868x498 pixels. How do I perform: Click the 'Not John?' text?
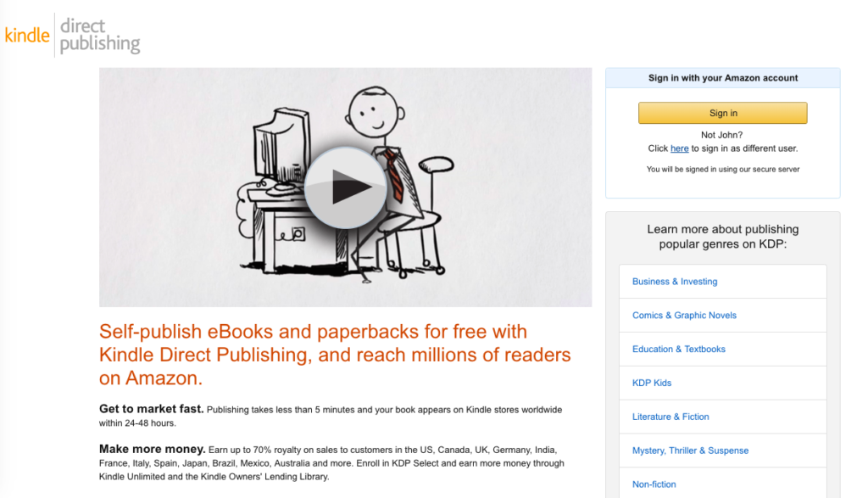721,135
